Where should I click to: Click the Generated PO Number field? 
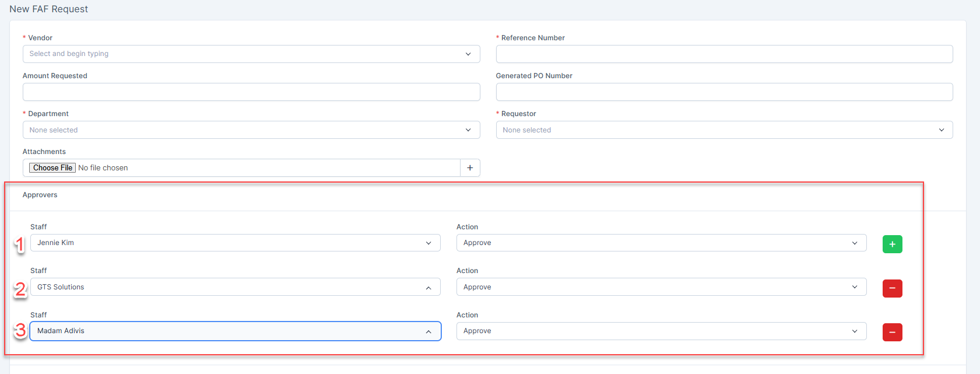point(724,92)
